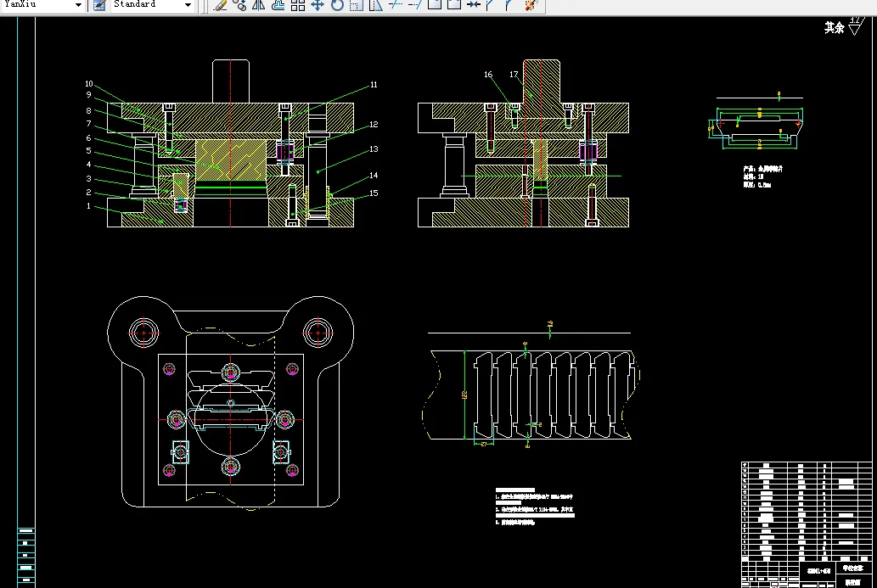This screenshot has width=877, height=588.
Task: Select the '其余' surface finish text
Action: 834,27
